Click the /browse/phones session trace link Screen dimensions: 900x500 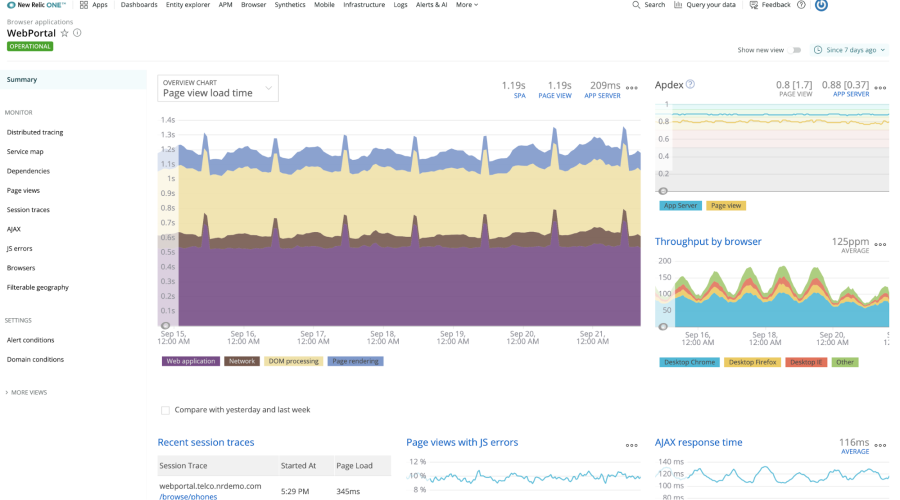(x=187, y=495)
